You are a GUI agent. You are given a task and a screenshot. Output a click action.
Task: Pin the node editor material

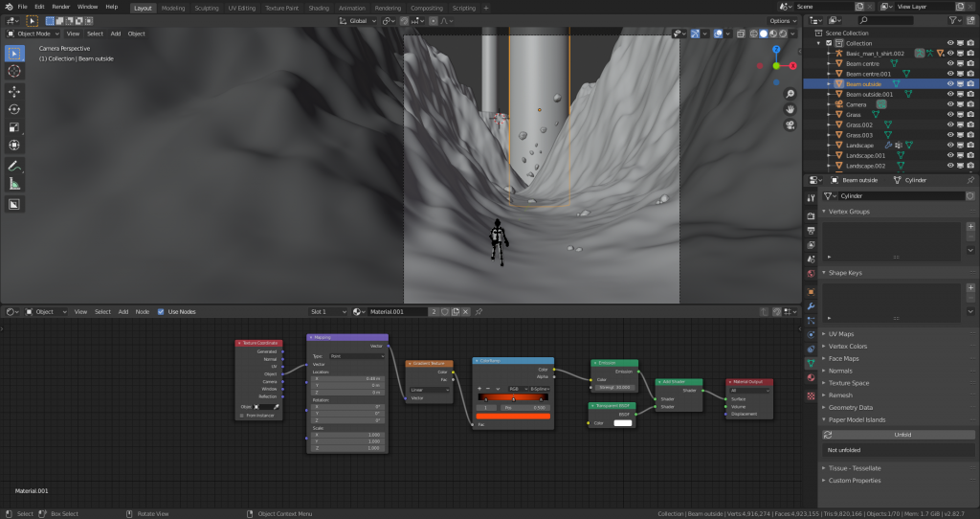pyautogui.click(x=479, y=311)
